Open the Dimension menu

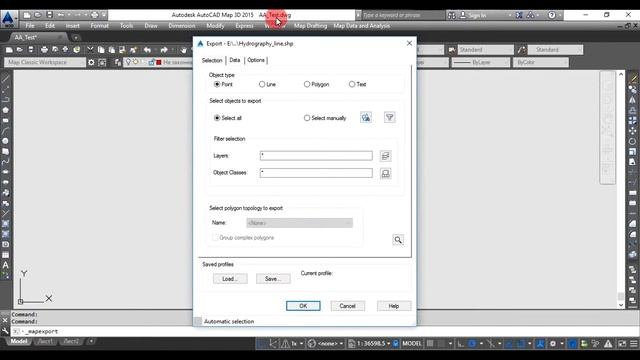(x=182, y=26)
